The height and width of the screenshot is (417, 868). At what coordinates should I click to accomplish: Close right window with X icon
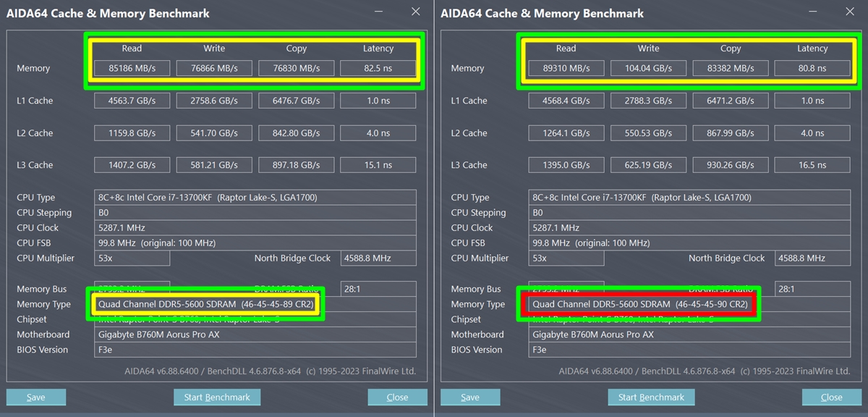coord(849,12)
